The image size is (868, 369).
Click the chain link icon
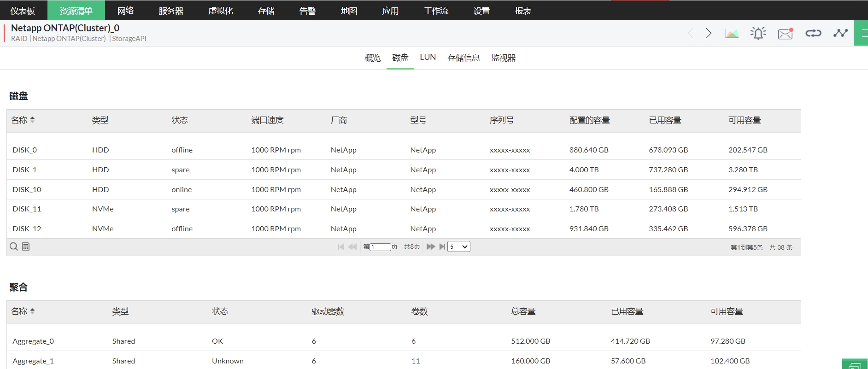[x=813, y=33]
